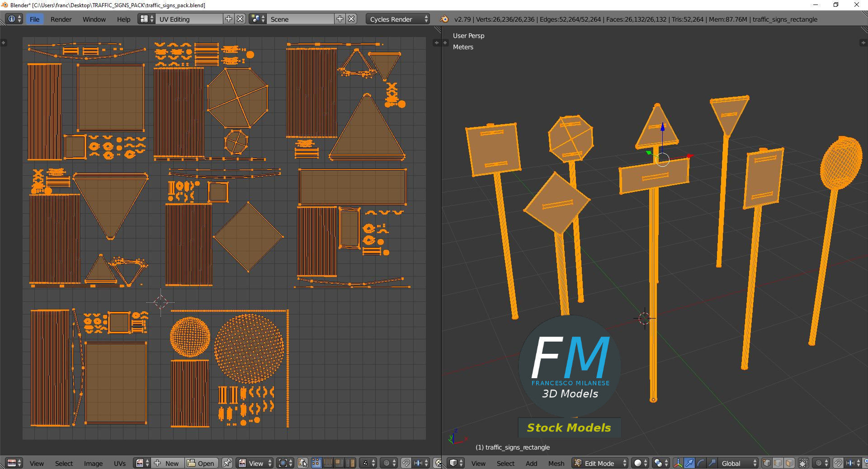Viewport: 868px width, 469px height.
Task: Open 3D View editor type selector
Action: [x=456, y=463]
